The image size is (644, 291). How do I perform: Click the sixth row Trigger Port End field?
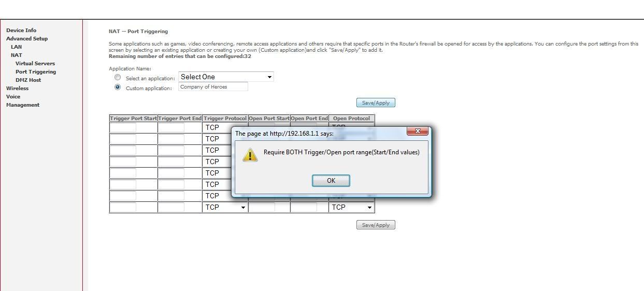point(171,184)
